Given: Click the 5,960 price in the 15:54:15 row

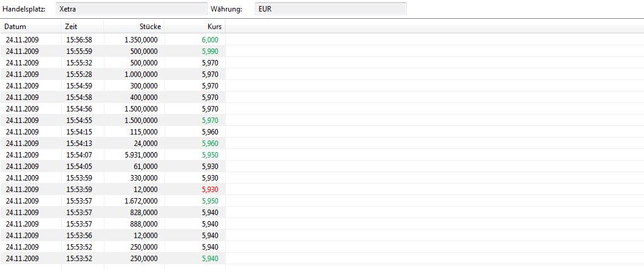Looking at the screenshot, I should (x=210, y=131).
